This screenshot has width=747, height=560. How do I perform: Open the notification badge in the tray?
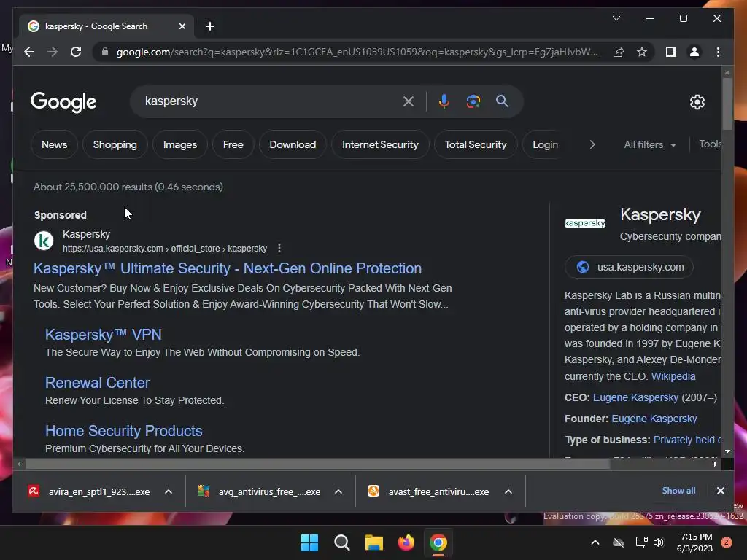726,542
